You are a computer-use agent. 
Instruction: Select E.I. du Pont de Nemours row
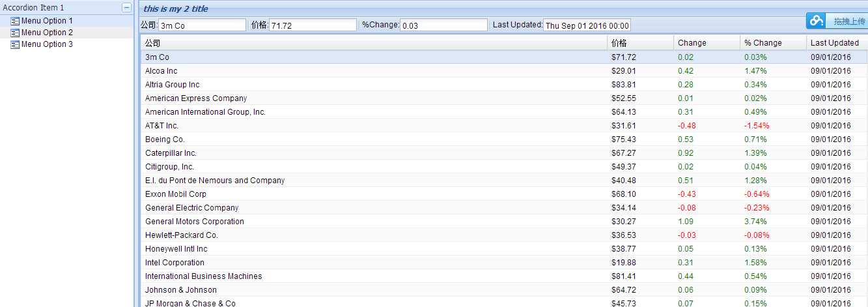click(504, 181)
